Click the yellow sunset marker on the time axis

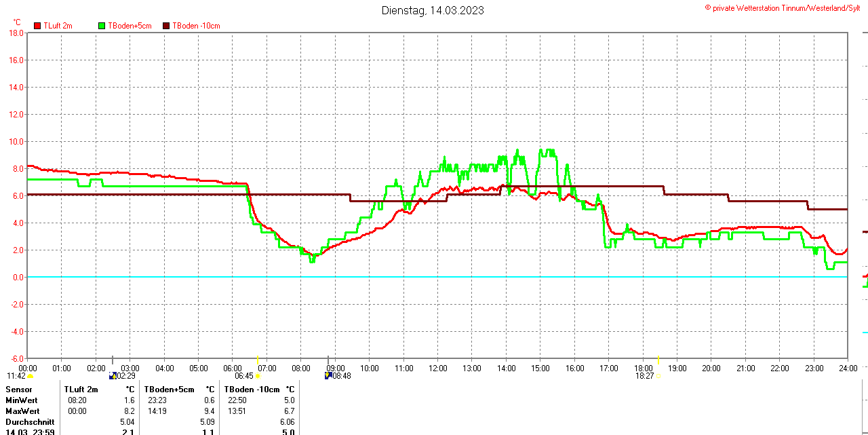tap(658, 359)
